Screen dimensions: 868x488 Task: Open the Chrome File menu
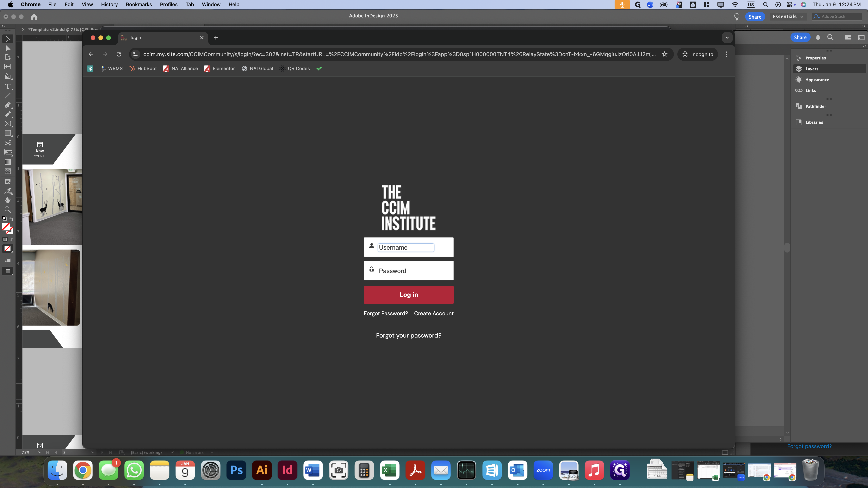52,4
